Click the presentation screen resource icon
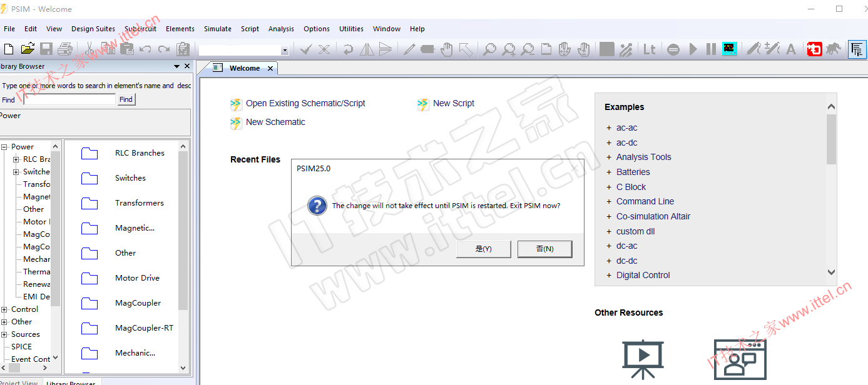This screenshot has width=868, height=385. tap(643, 360)
